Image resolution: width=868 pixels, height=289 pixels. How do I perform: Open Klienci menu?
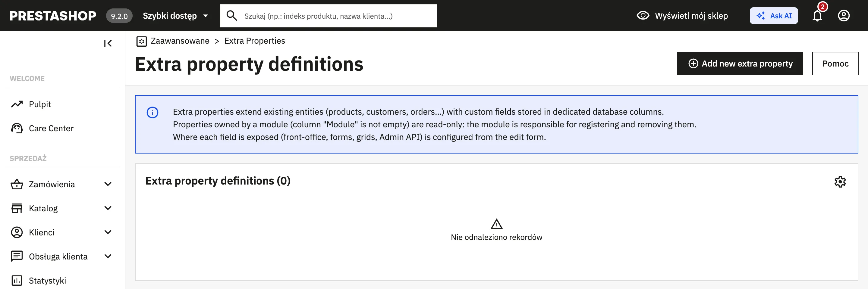[42, 232]
